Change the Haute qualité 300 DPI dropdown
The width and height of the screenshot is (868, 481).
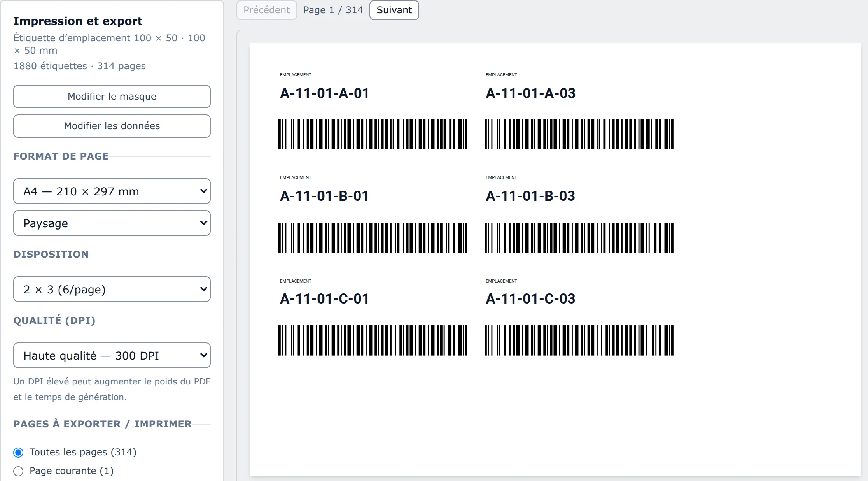click(112, 355)
